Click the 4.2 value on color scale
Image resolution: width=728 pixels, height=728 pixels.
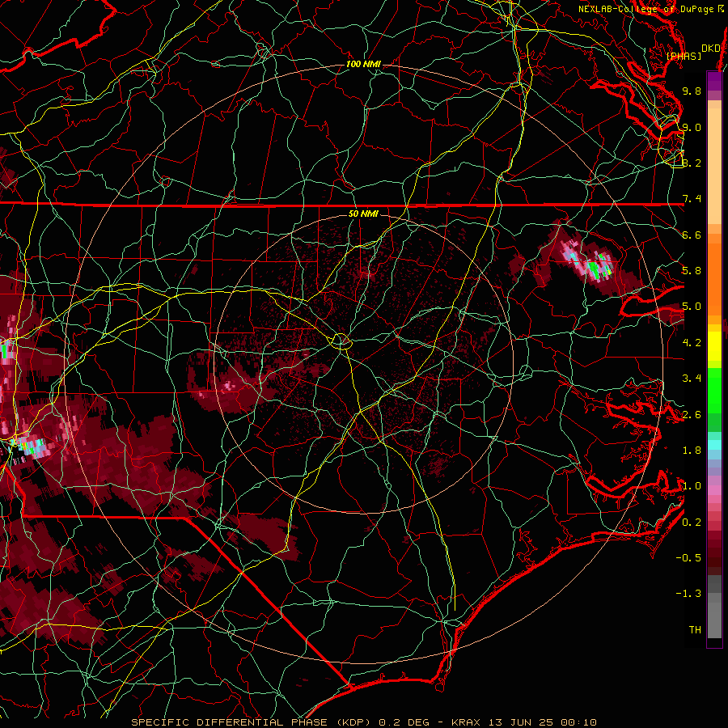pos(692,343)
